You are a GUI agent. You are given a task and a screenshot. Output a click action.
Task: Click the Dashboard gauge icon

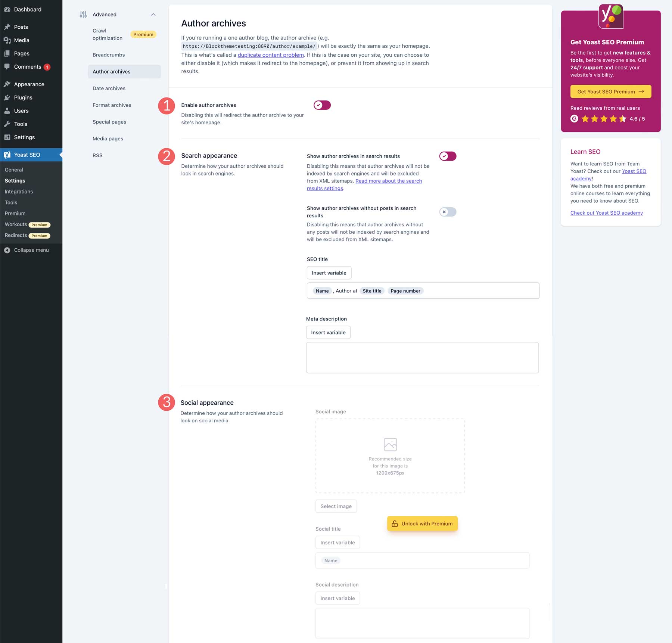pyautogui.click(x=7, y=9)
